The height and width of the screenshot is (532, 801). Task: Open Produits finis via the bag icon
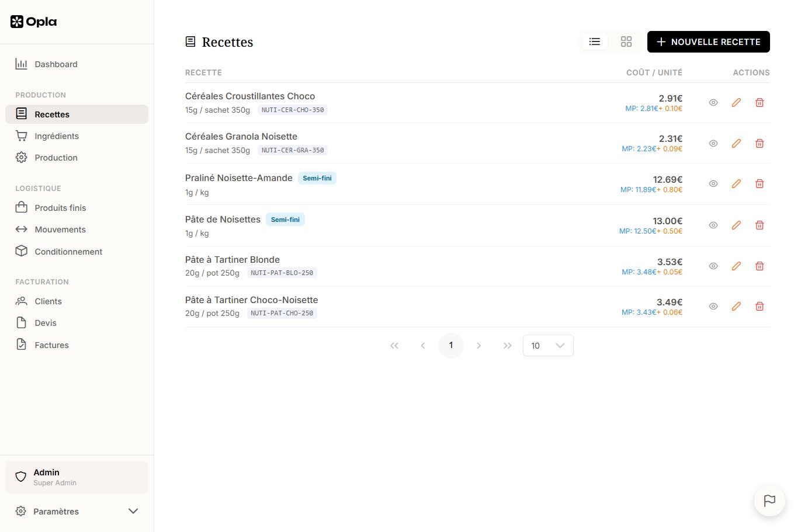(21, 207)
